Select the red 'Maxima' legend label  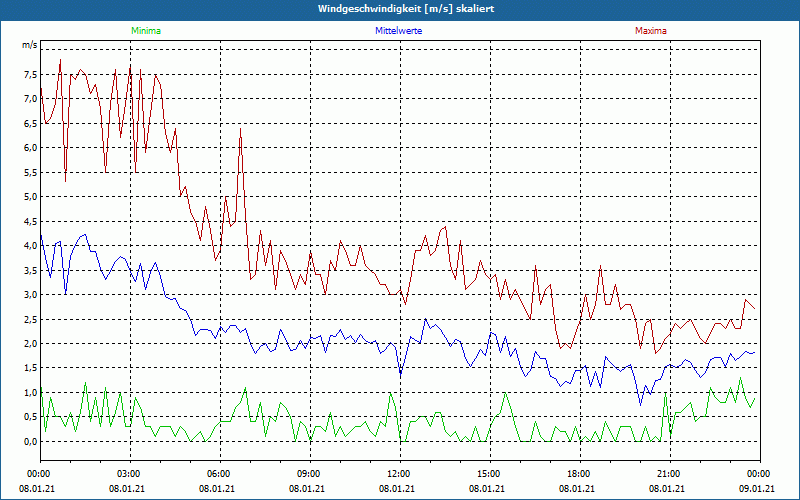(651, 31)
